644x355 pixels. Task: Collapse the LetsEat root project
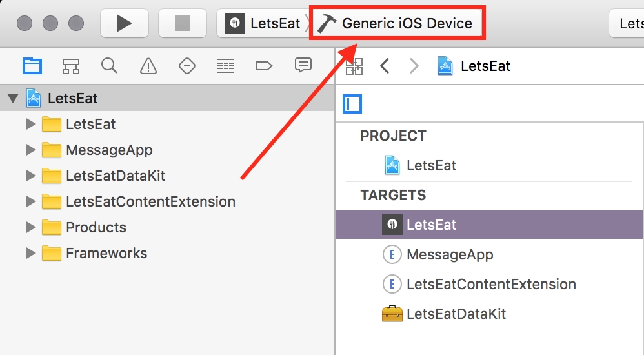(13, 99)
